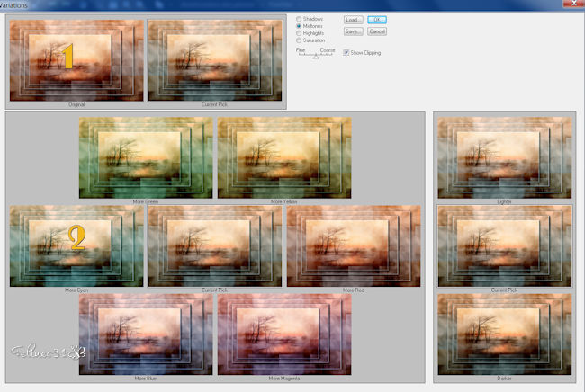Click the top Current Pick thumbnail

215,60
